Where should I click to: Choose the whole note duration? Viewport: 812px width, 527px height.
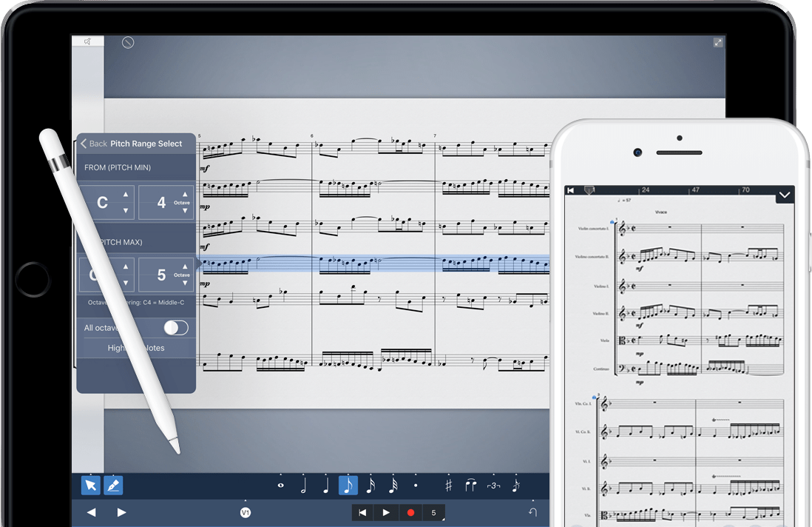coord(282,484)
